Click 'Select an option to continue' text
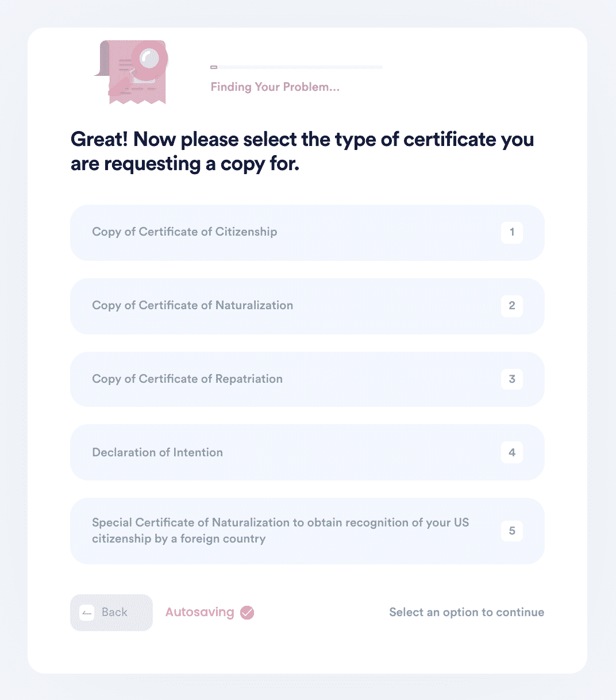616x700 pixels. tap(467, 613)
